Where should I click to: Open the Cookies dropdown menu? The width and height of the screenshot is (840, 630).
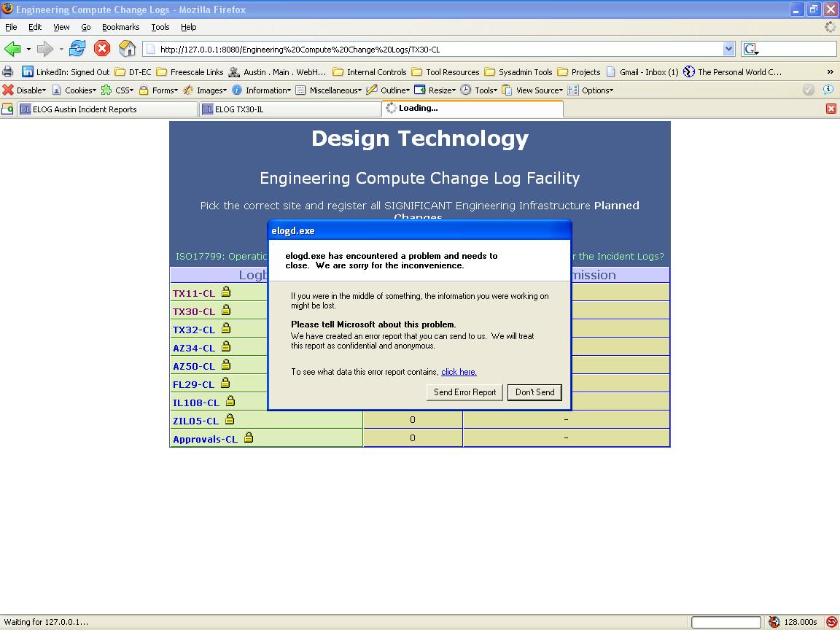[x=74, y=90]
